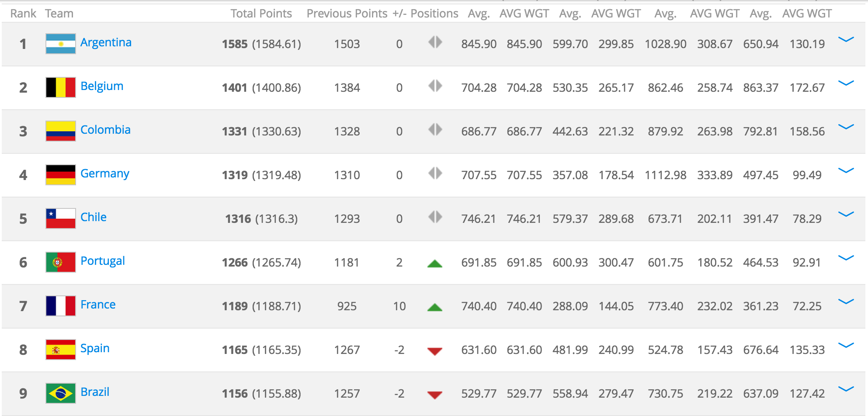
Task: Click France's green upward position arrow
Action: tap(435, 307)
